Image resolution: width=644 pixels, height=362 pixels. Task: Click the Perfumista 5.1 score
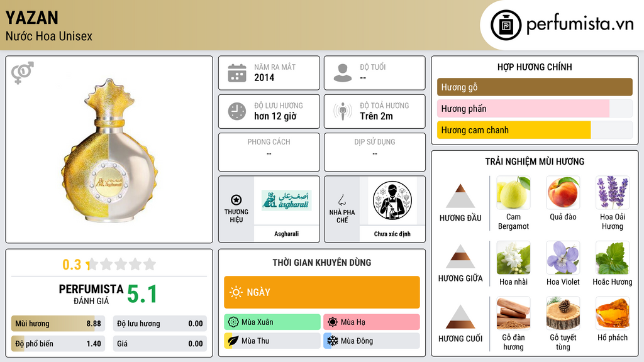[x=142, y=294]
